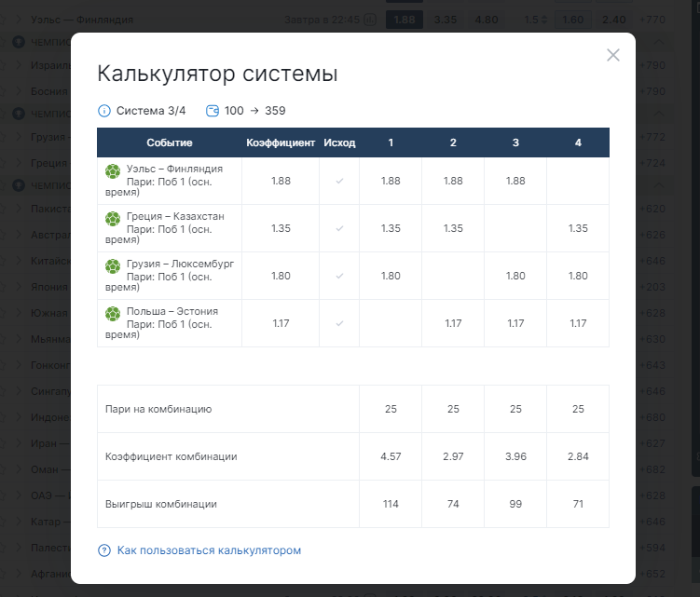Close the system calculator dialog

click(x=613, y=55)
